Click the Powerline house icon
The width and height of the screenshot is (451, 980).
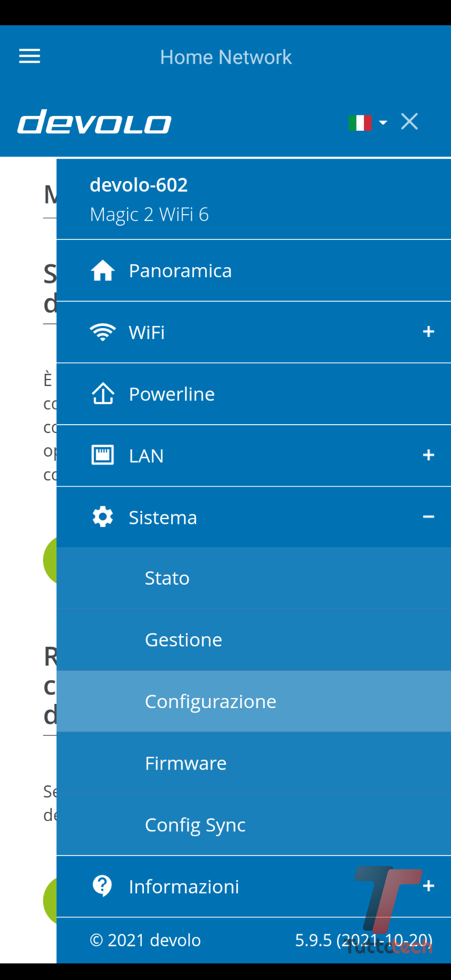point(103,394)
